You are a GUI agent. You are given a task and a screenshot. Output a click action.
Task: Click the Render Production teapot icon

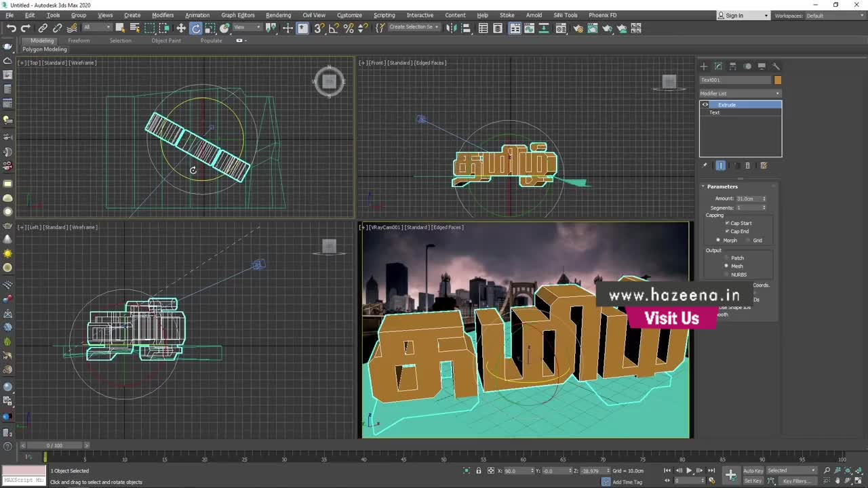pos(607,28)
